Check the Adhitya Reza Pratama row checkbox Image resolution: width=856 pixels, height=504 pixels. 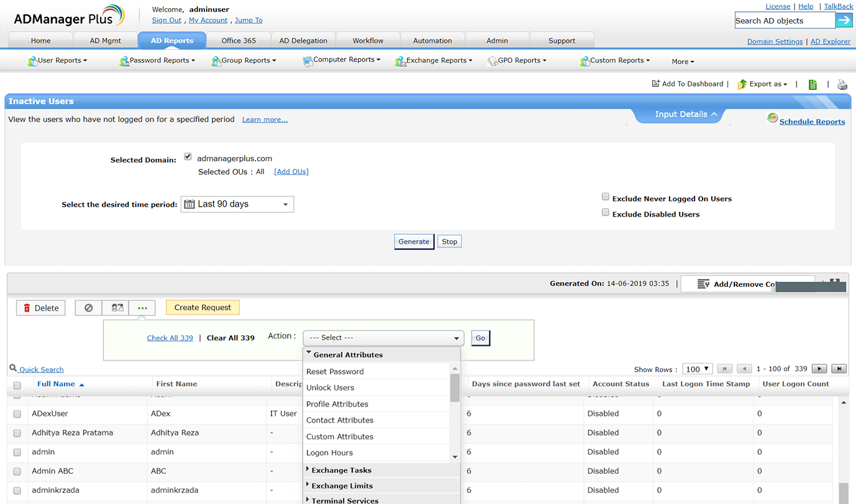point(17,433)
